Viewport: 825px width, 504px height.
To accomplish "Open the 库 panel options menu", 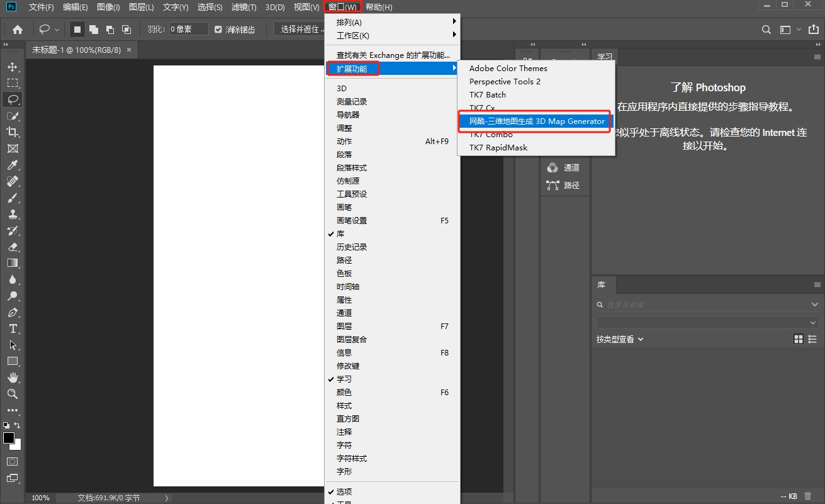I will (817, 284).
